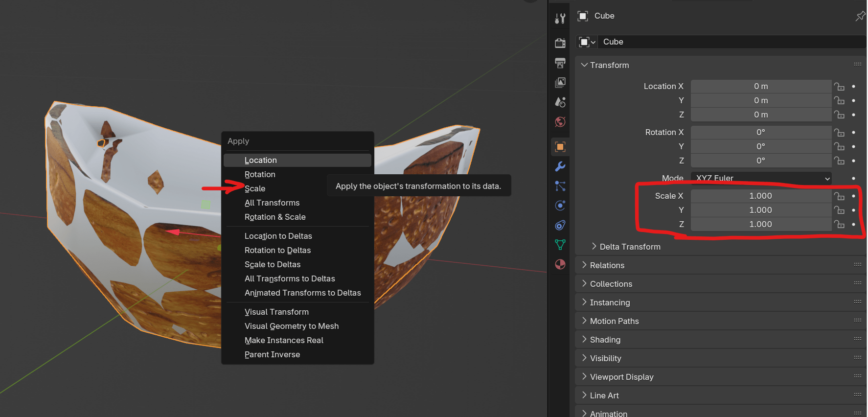Select Make Instances Real entry

point(297,340)
